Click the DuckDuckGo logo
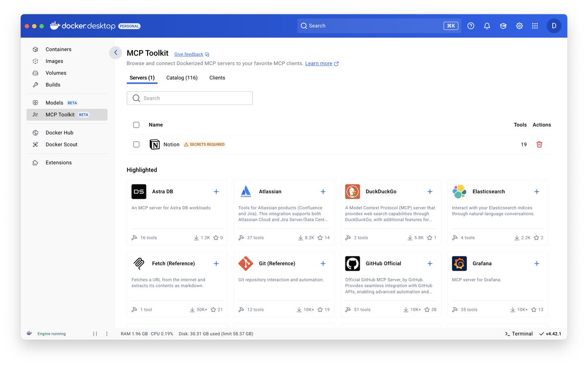Screen dimensions: 588x367 [352, 191]
